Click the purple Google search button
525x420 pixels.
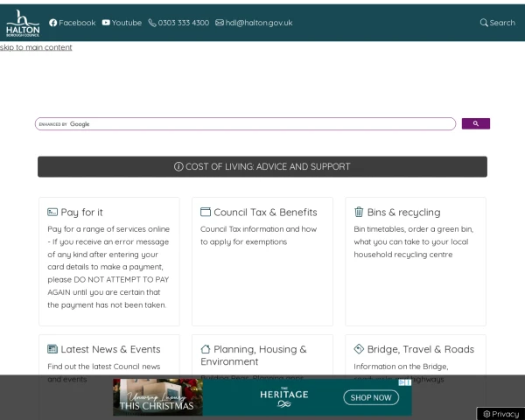(x=476, y=123)
